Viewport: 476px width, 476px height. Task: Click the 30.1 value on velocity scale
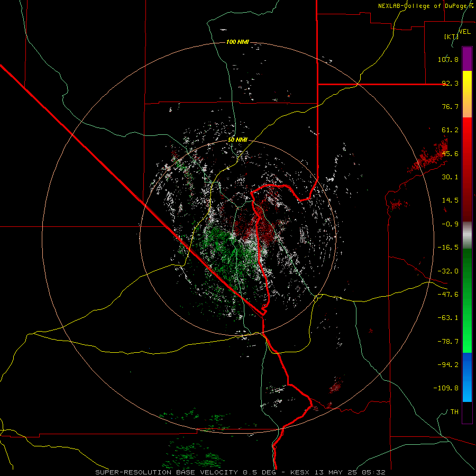pos(450,177)
